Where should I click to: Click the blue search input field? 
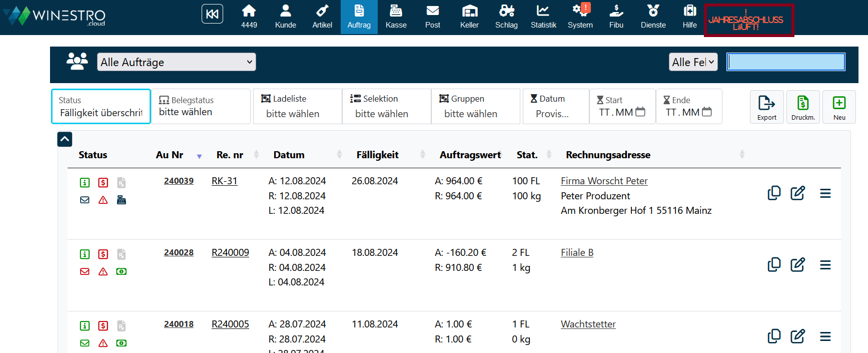[785, 62]
